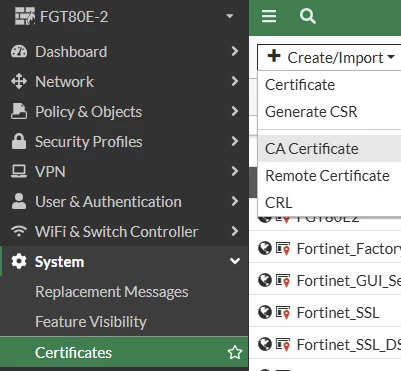Click globe icon beside Fortinet_SSL
401x371 pixels.
265,312
